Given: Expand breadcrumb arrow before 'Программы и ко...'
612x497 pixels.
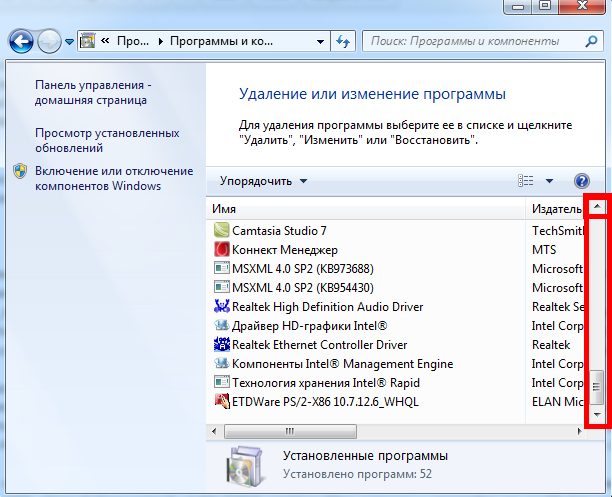Looking at the screenshot, I should click(x=160, y=41).
